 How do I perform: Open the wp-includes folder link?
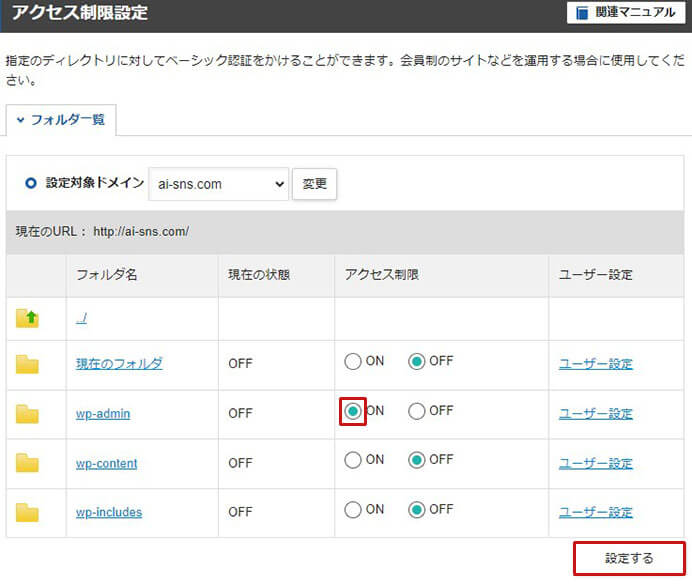pyautogui.click(x=109, y=512)
